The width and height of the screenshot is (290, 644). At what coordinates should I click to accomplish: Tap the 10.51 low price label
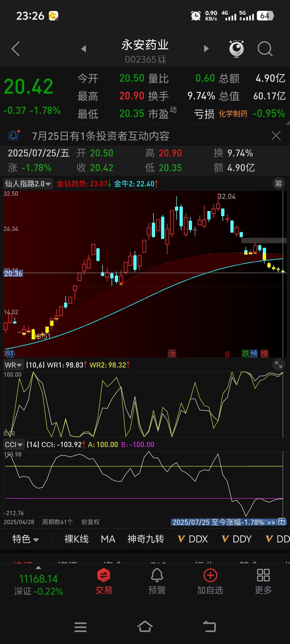click(x=42, y=336)
